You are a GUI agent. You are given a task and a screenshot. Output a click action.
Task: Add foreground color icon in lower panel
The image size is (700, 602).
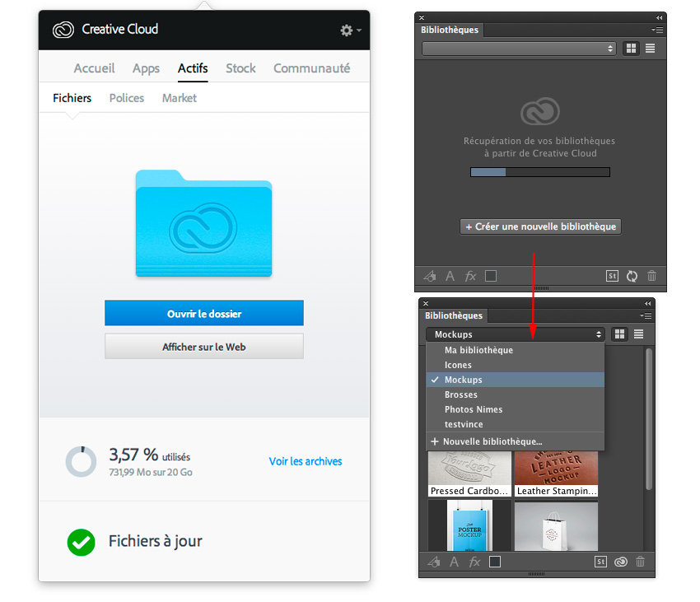pos(495,562)
